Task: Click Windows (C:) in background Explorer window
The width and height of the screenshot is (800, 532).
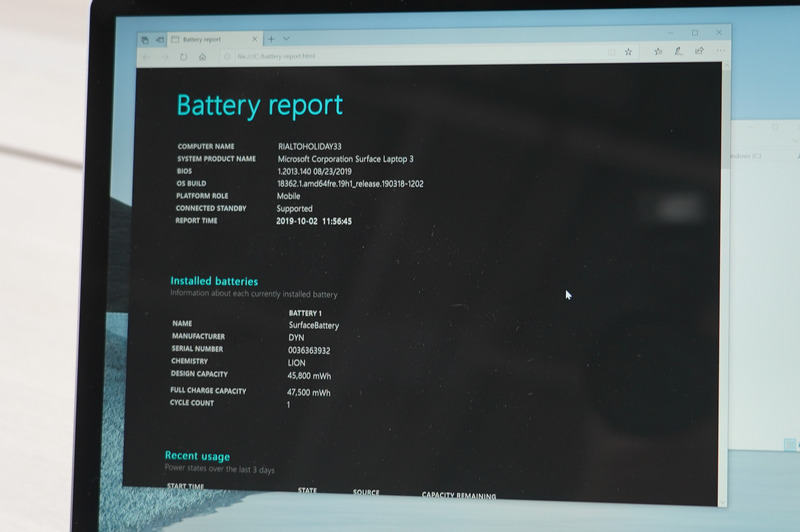Action: [x=745, y=156]
